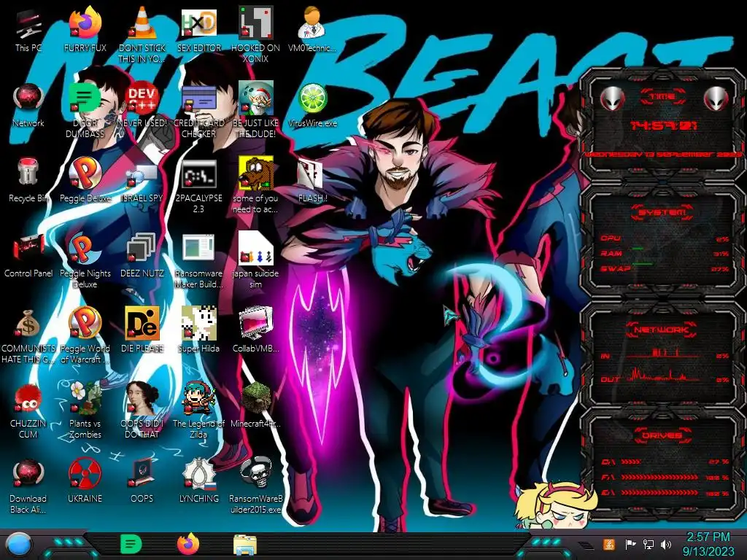This screenshot has height=560, width=747.
Task: Open the D FOR DUMBASS shortcut
Action: coord(85,111)
